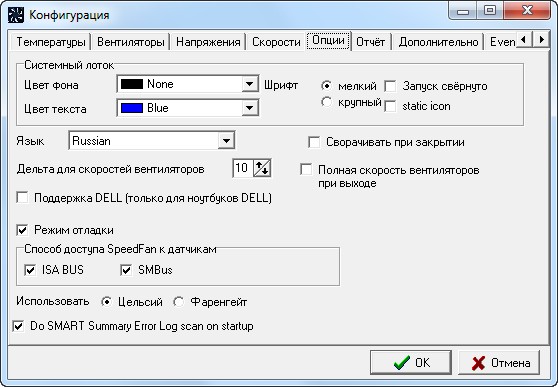Enable the Запуск свёрнуто checkbox
Viewport: 558px width, 387px height.
point(390,86)
